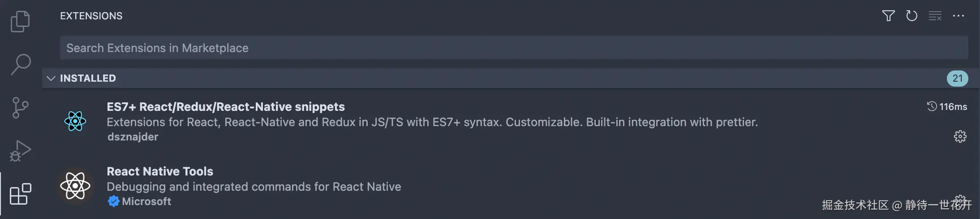Open the Run and Debug view
This screenshot has height=219, width=980.
pos(20,151)
